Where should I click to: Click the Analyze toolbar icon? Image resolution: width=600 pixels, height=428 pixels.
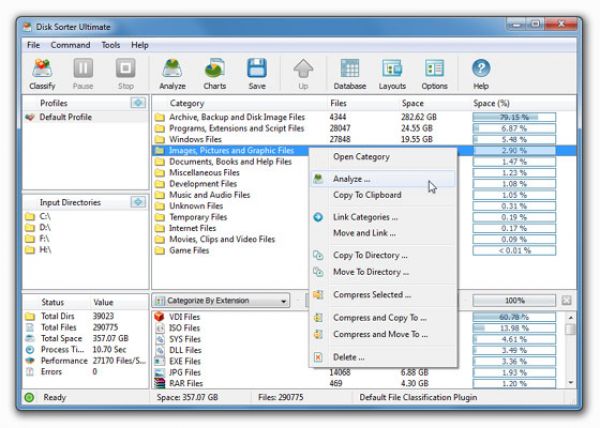coord(172,74)
